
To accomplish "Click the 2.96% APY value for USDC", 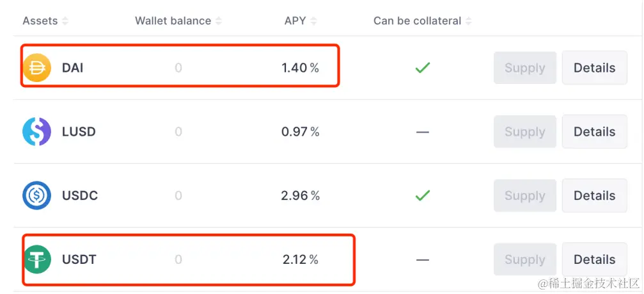I will [300, 196].
